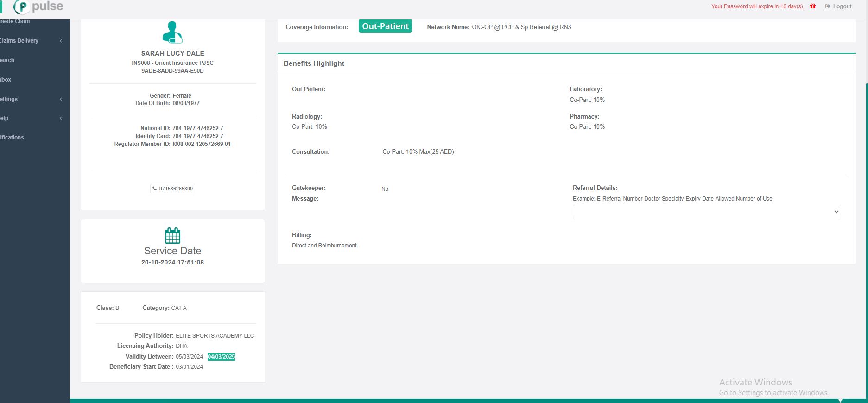This screenshot has width=868, height=403.
Task: Click the patient avatar icon
Action: 172,32
